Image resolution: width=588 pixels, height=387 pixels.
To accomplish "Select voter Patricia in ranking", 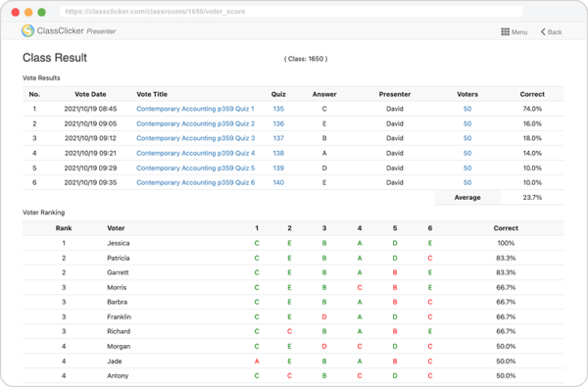I will (x=119, y=258).
